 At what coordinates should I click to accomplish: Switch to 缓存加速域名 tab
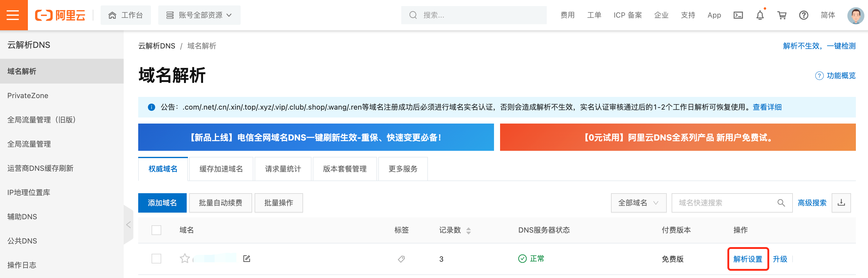click(221, 169)
